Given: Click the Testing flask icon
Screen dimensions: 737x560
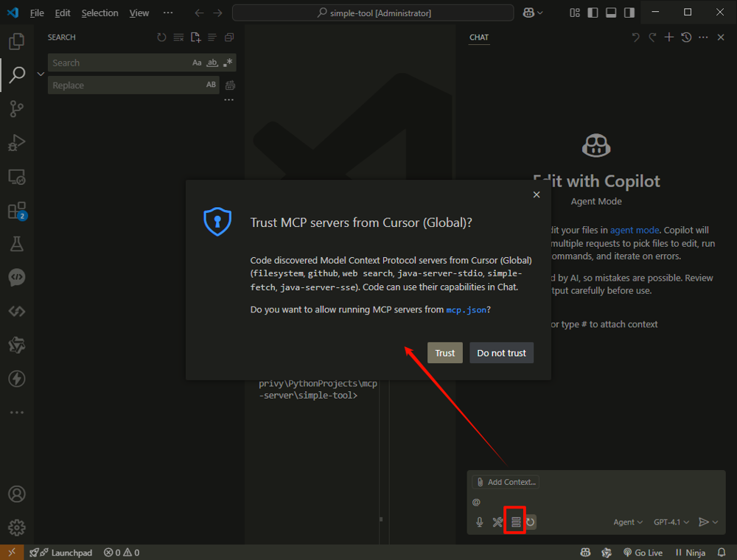Looking at the screenshot, I should [16, 244].
